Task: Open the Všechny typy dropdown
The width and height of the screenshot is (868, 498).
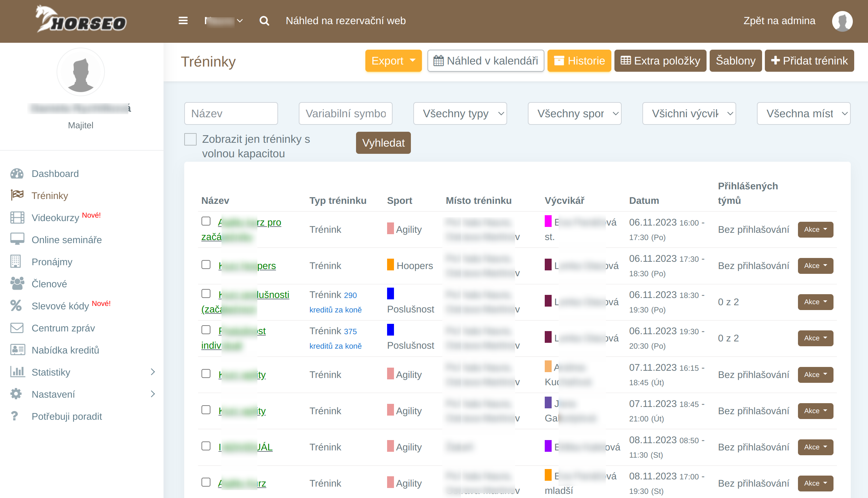Action: pos(460,113)
